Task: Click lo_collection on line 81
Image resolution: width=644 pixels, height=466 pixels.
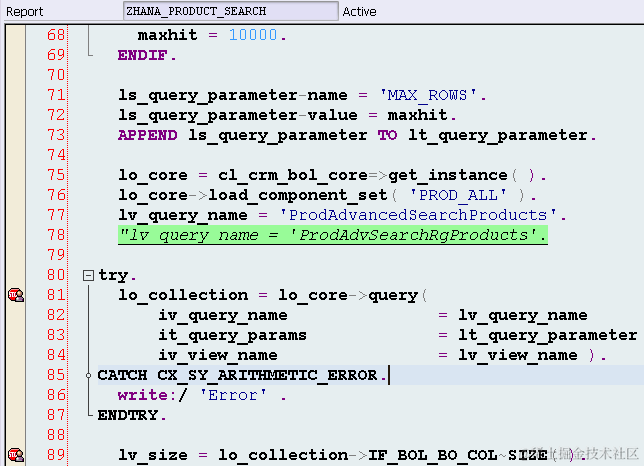Action: pyautogui.click(x=183, y=295)
